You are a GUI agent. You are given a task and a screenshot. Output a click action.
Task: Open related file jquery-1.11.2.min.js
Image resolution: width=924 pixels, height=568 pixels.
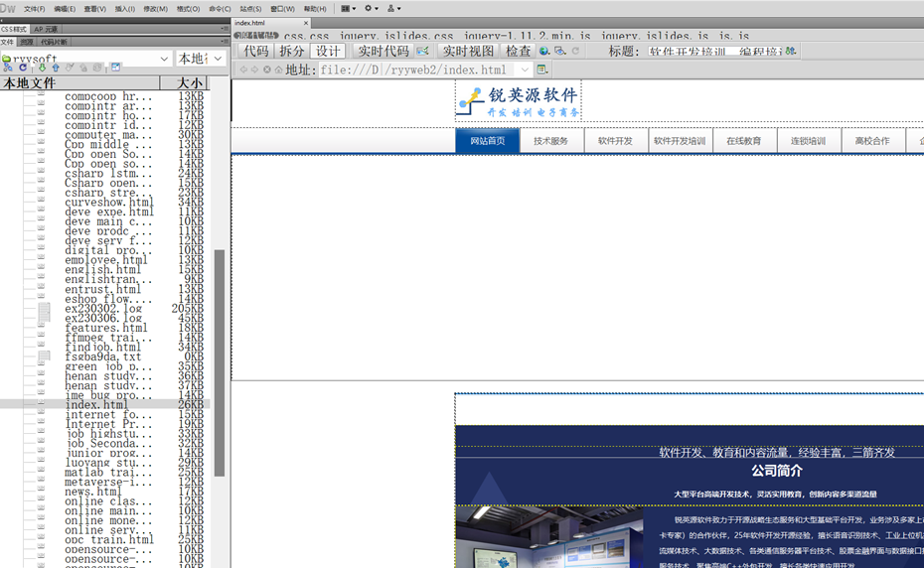[x=527, y=36]
